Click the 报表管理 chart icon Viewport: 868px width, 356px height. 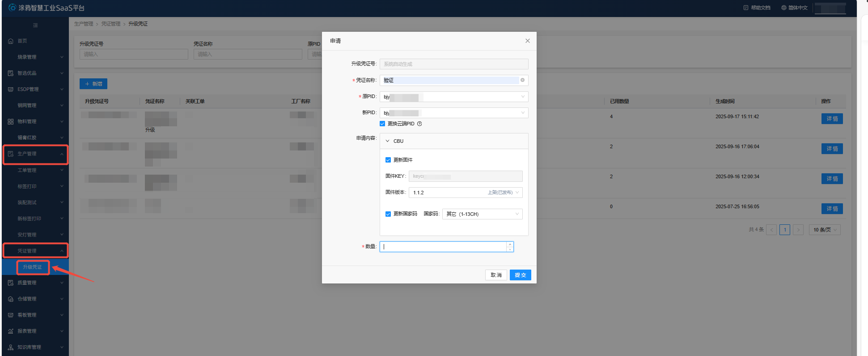click(11, 331)
